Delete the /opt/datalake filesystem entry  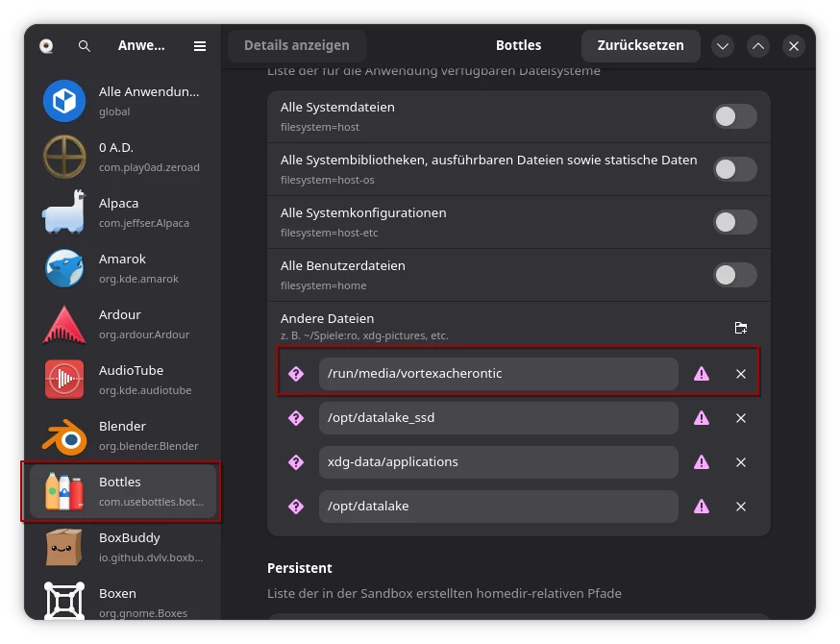pyautogui.click(x=741, y=507)
